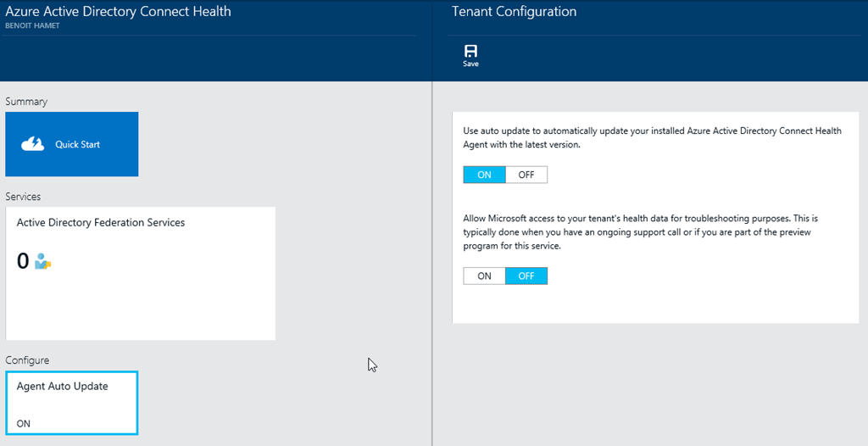Click the auto update description text
868x446 pixels.
pyautogui.click(x=652, y=138)
